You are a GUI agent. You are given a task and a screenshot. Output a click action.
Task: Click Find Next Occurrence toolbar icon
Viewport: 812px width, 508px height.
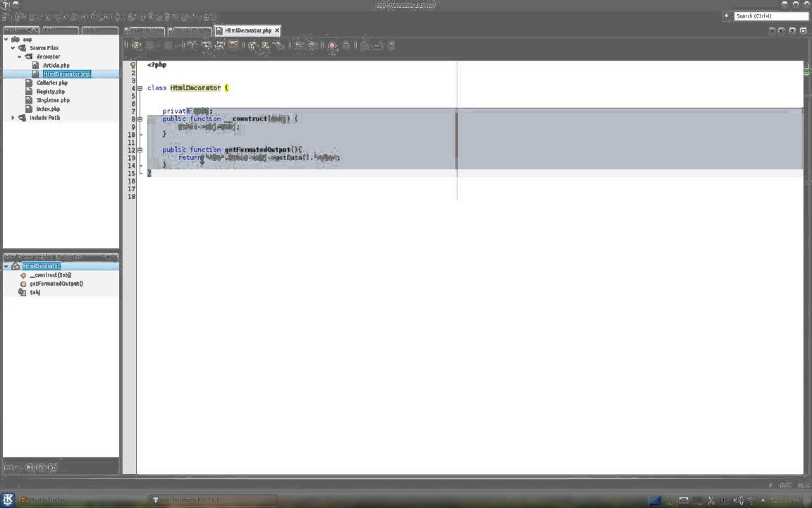tap(220, 46)
